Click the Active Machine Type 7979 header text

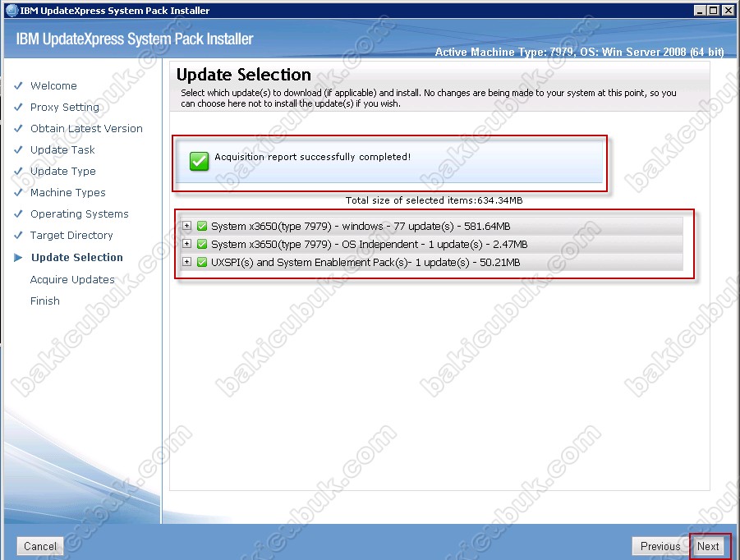click(x=579, y=52)
